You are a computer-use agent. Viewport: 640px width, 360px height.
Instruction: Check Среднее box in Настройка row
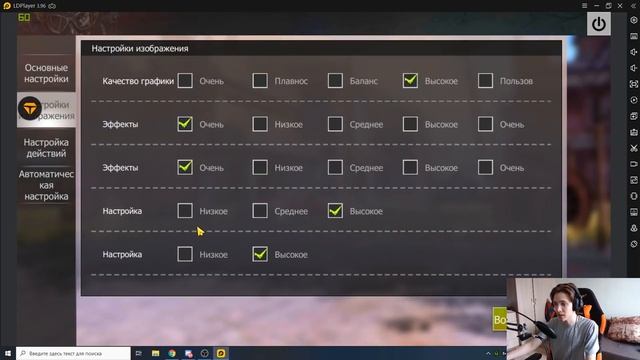(x=260, y=211)
